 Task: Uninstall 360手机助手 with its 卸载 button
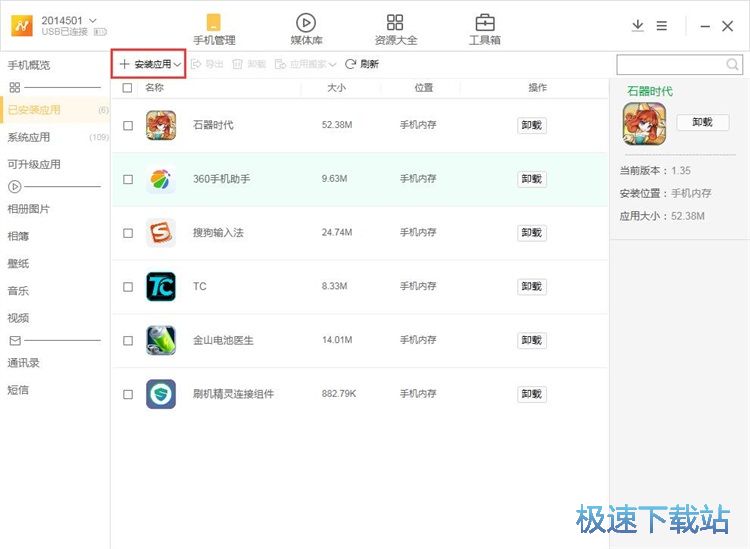(x=531, y=179)
